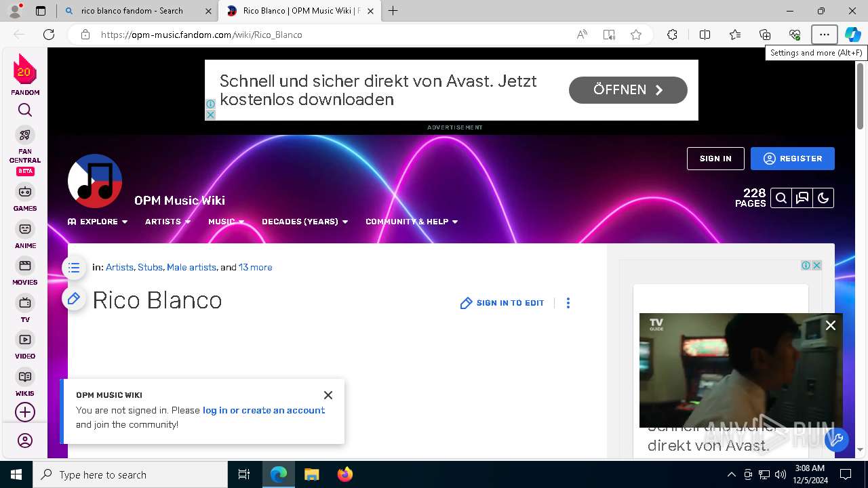Viewport: 868px width, 488px height.
Task: Open the user profile icon in sidebar
Action: [25, 441]
